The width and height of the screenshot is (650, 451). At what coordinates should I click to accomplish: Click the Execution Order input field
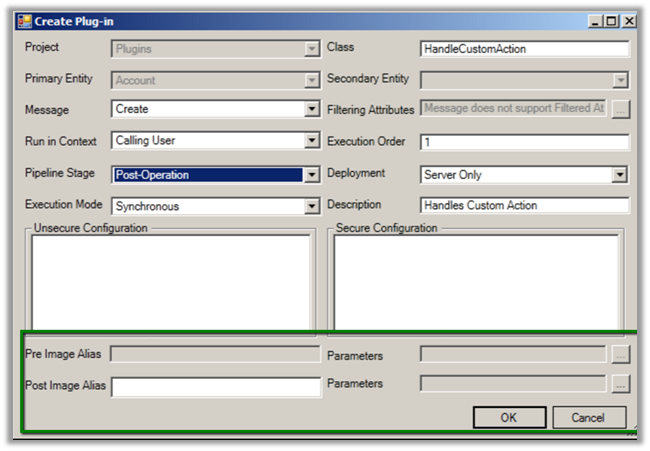[524, 142]
